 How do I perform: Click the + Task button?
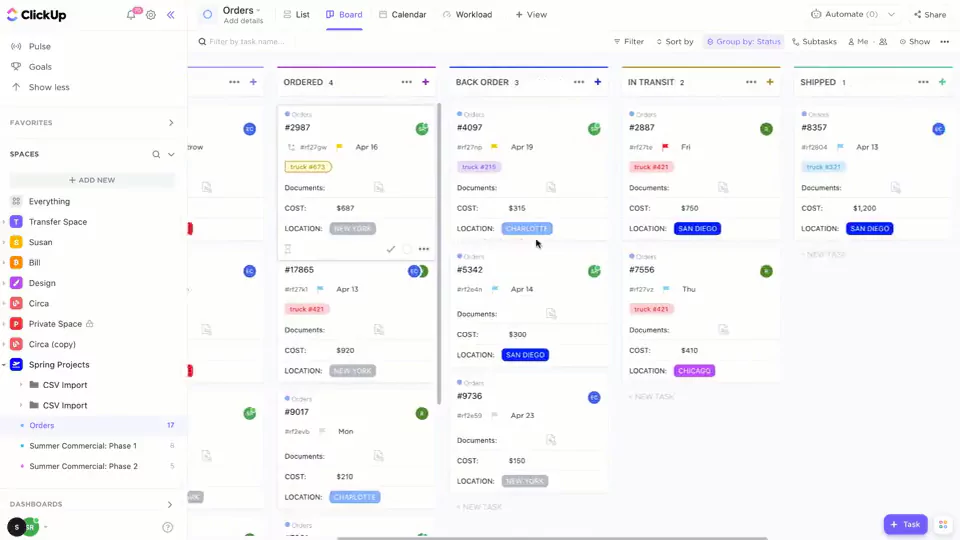pyautogui.click(x=906, y=525)
